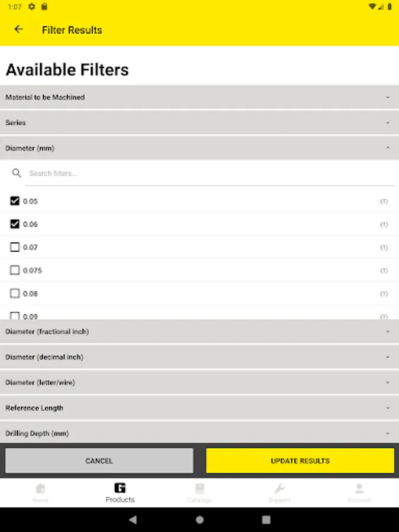Collapse the Diameter (mm) section
This screenshot has height=532, width=399.
(x=200, y=148)
